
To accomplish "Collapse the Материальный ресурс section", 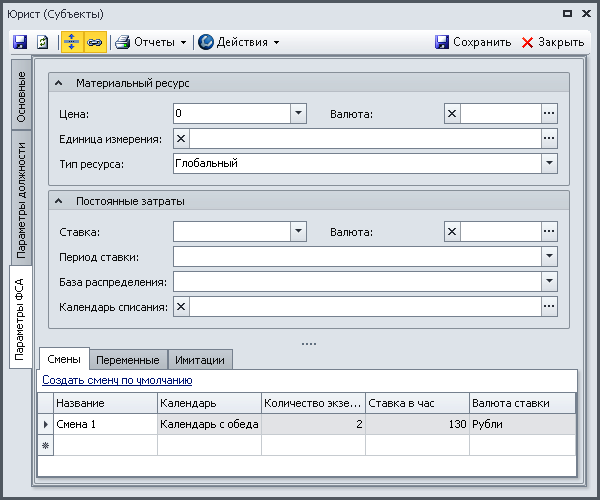I will 58,83.
